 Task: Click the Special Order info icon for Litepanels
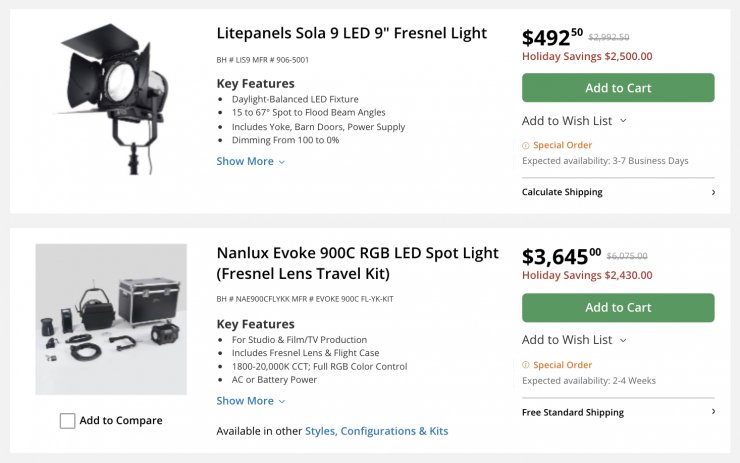[x=526, y=145]
